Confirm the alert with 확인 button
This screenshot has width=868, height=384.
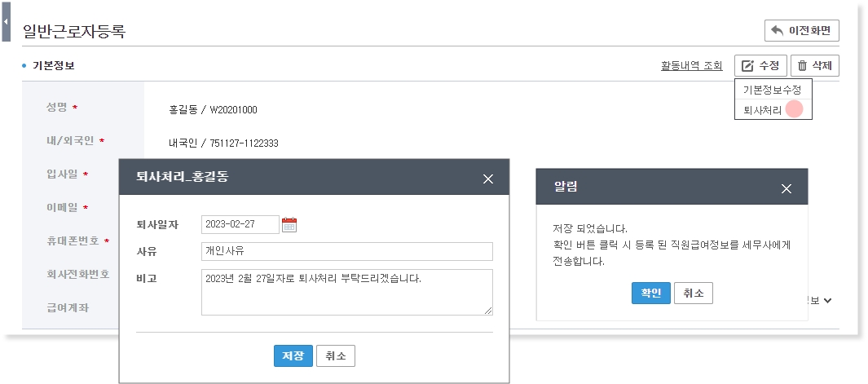[x=650, y=294]
